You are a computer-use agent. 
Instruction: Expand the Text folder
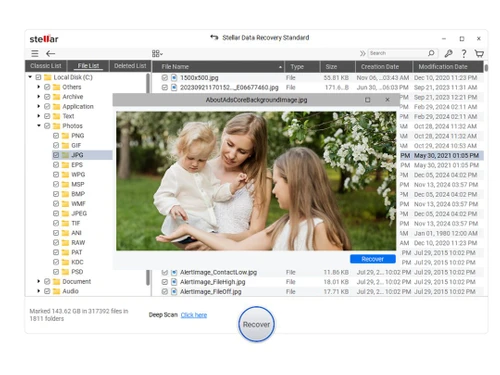[x=39, y=116]
